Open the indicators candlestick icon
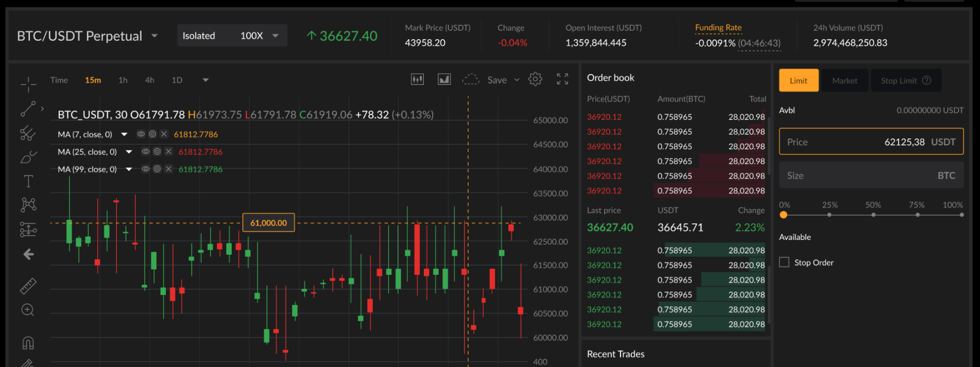 (x=417, y=79)
